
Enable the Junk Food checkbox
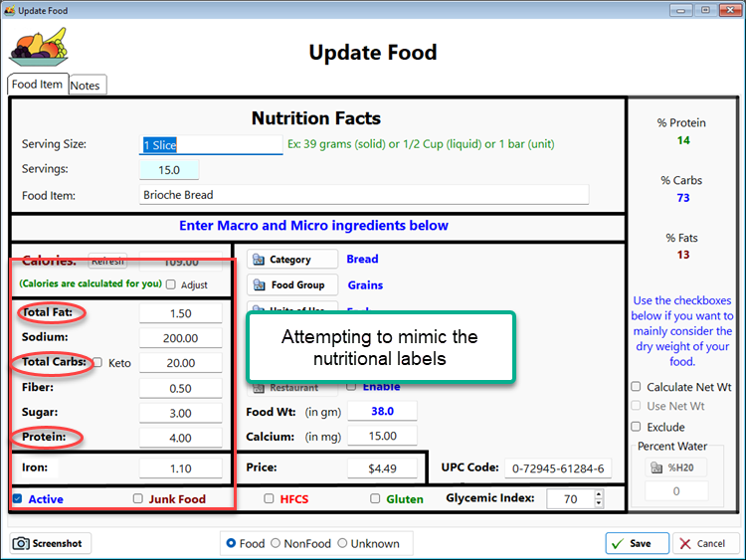138,498
